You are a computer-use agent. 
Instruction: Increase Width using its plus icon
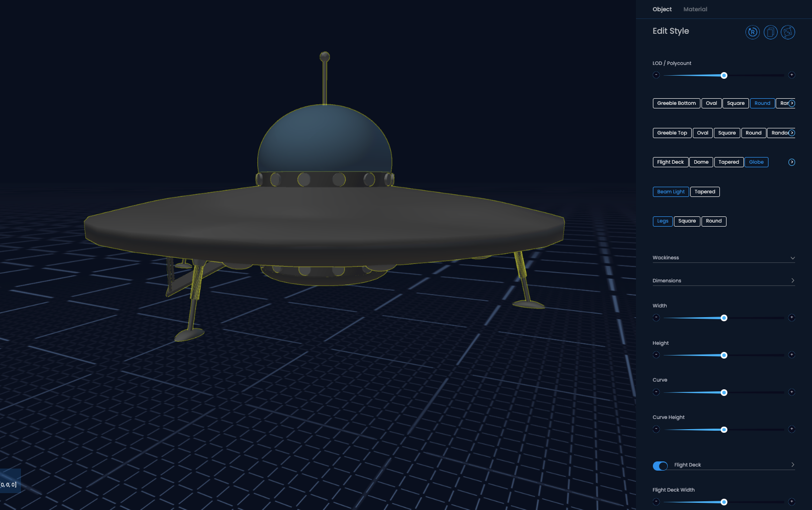pos(792,318)
